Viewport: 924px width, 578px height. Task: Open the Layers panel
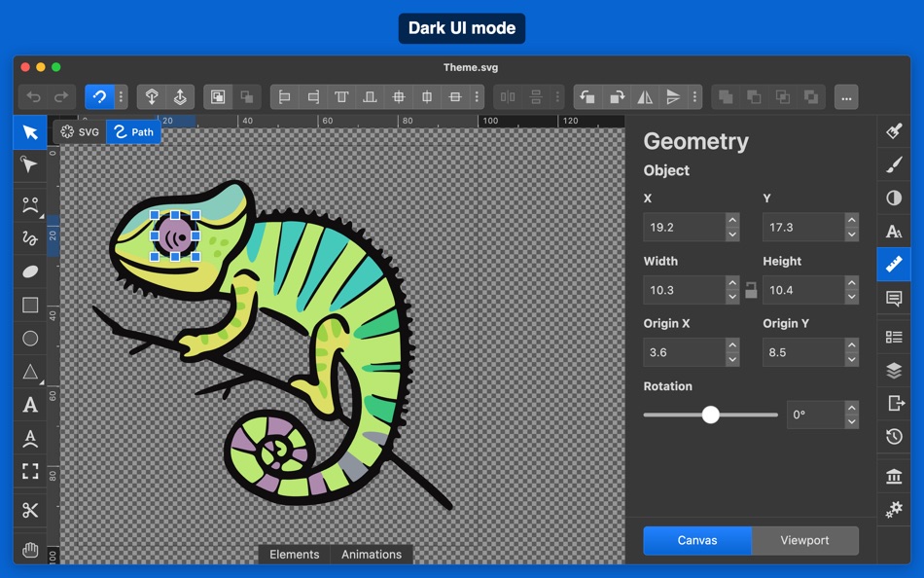tap(893, 369)
